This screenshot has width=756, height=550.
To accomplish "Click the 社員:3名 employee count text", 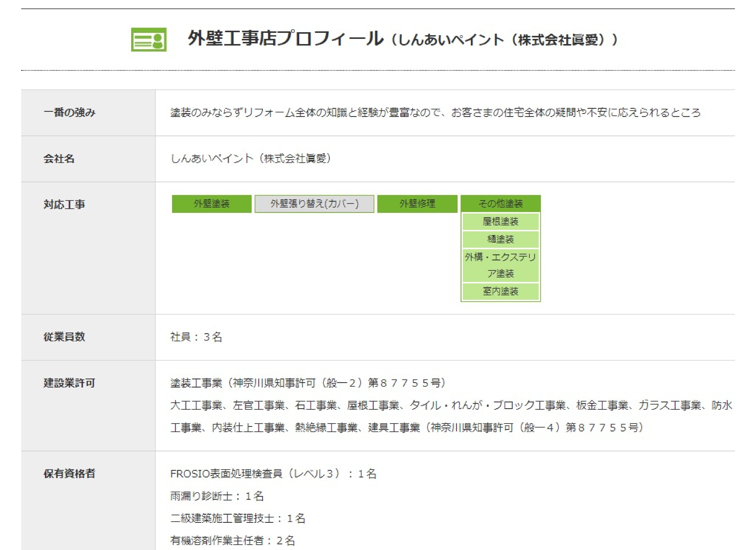I will 196,337.
